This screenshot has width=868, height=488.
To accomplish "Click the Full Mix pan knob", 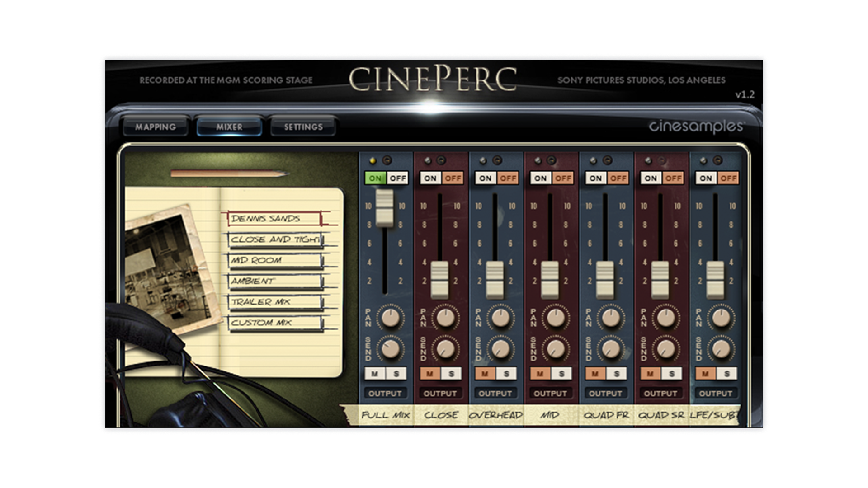I will coord(391,318).
